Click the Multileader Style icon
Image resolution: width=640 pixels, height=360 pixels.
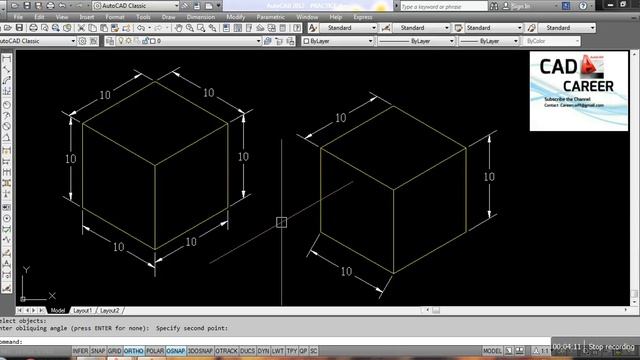[x=531, y=28]
